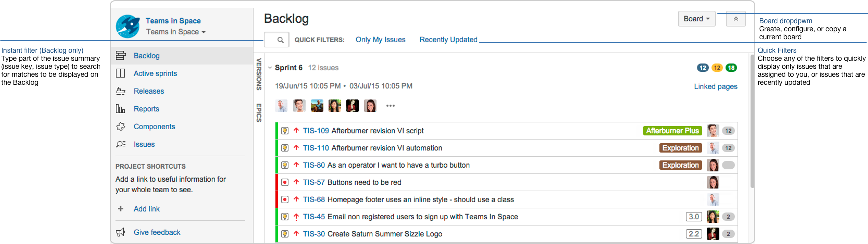Click the priority arrow on TIS-45
The height and width of the screenshot is (244, 868).
coord(296,217)
